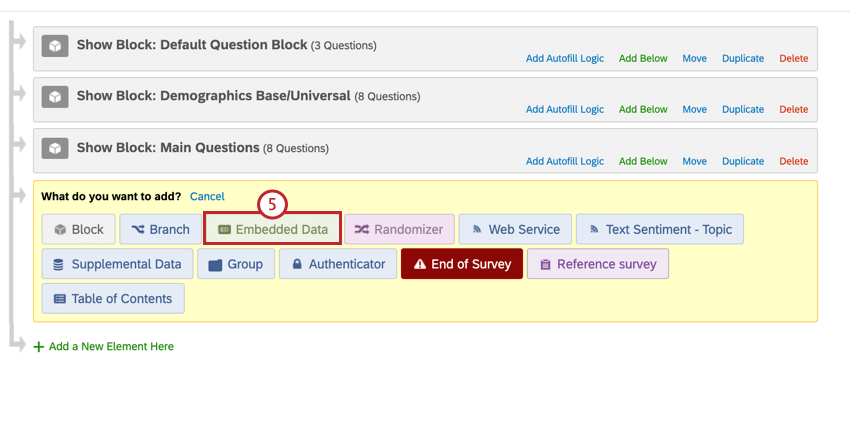Add Reference survey element
This screenshot has width=850, height=425.
coord(597,264)
